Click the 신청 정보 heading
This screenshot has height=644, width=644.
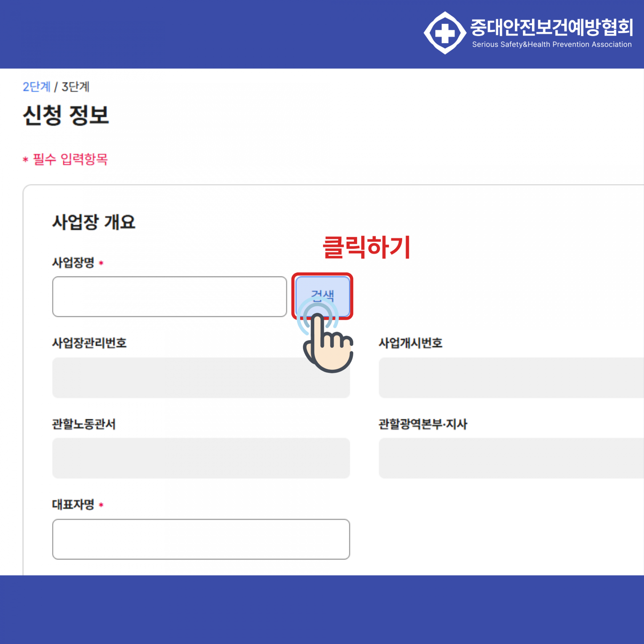66,115
